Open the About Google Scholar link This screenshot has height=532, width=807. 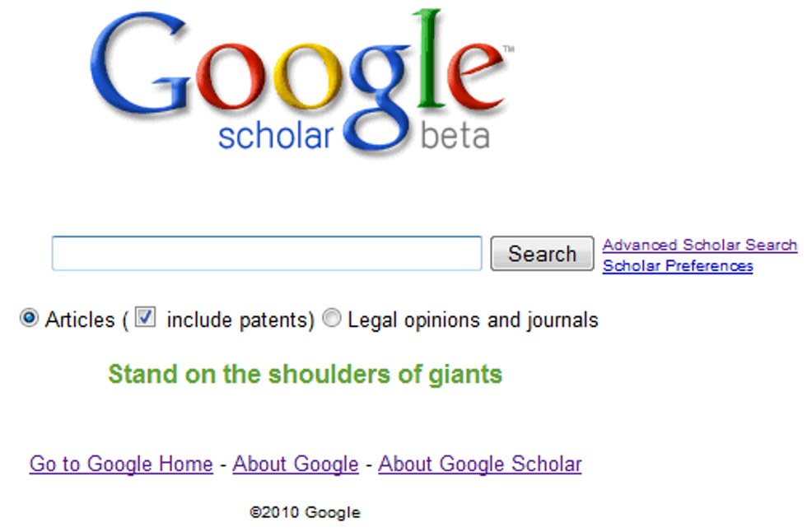480,464
